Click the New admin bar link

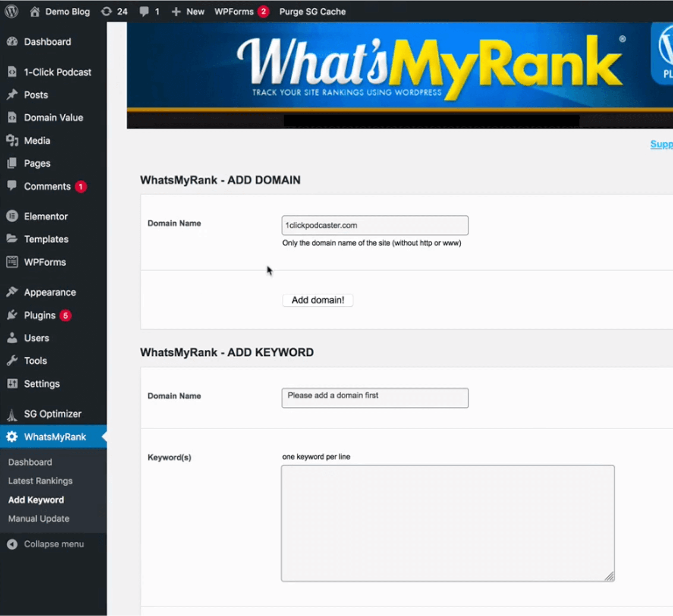coord(195,12)
